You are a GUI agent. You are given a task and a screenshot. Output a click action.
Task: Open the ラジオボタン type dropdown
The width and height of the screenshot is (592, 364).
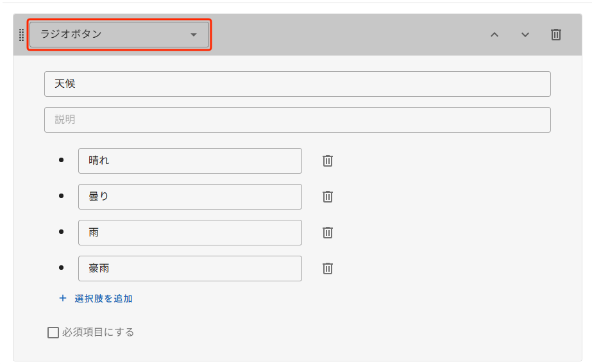(x=119, y=35)
